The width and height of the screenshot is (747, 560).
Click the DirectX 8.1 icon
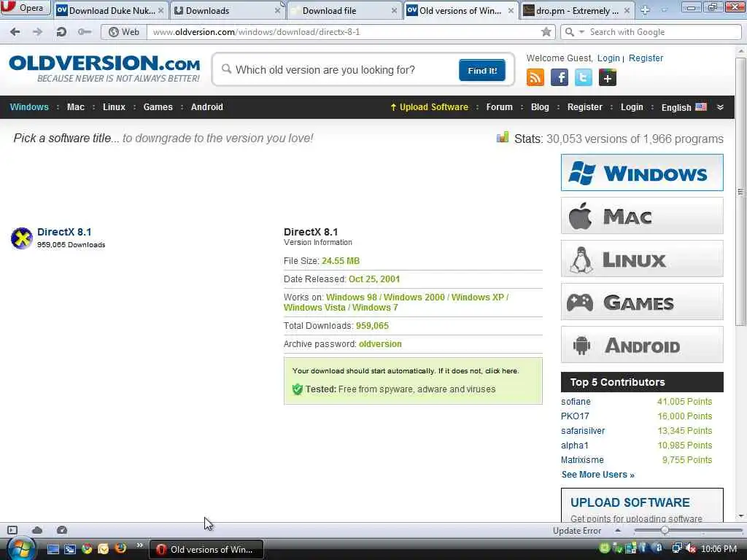click(21, 238)
